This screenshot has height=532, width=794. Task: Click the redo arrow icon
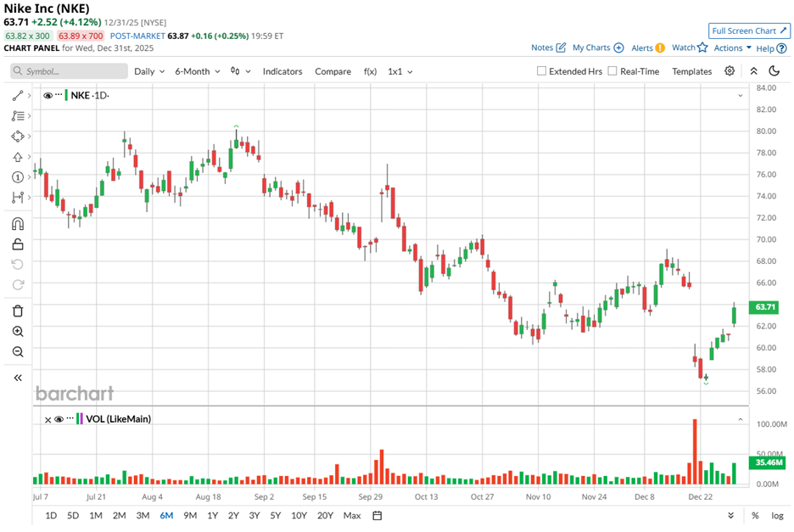(18, 284)
